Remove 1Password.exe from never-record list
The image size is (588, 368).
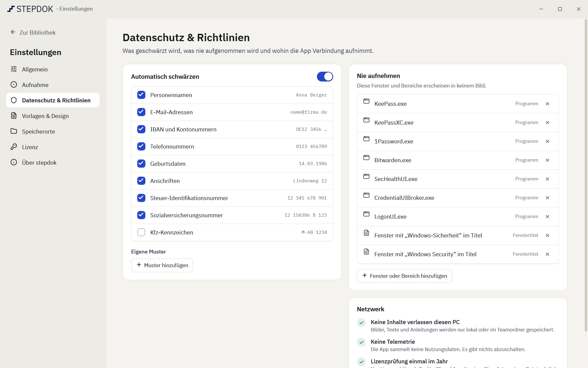[547, 141]
